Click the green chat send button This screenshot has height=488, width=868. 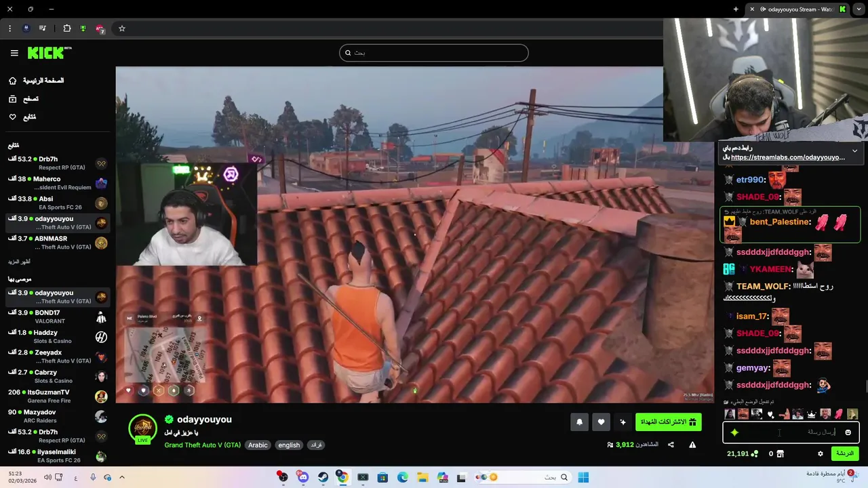coord(845,453)
